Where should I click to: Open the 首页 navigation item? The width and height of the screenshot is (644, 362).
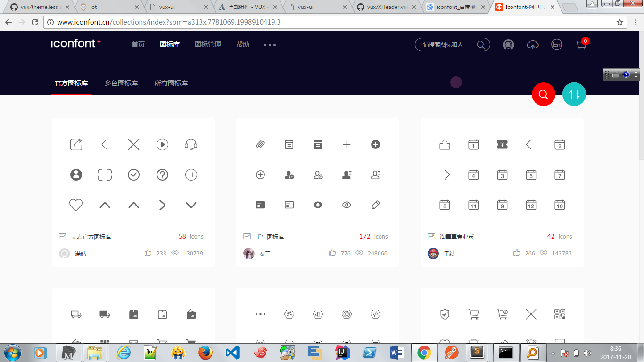(138, 44)
